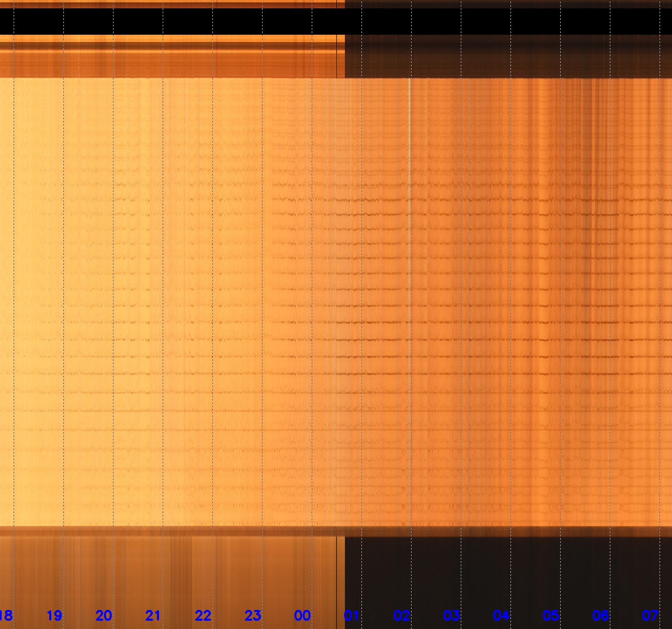Click the 02 hour time marker
The height and width of the screenshot is (629, 672).
[402, 615]
